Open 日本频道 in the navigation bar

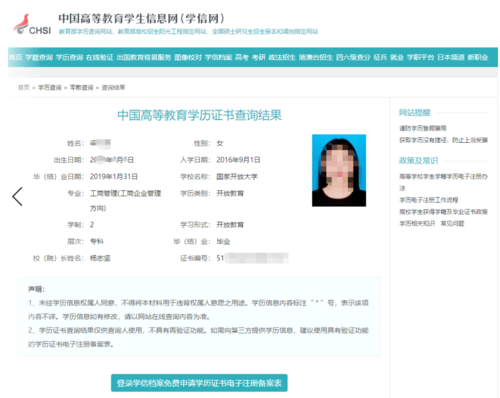[x=451, y=57]
